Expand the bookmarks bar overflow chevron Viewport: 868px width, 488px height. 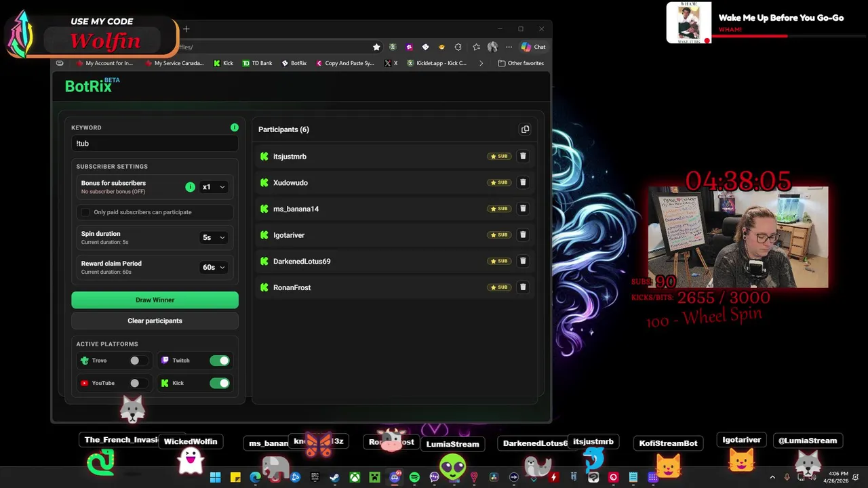point(481,63)
